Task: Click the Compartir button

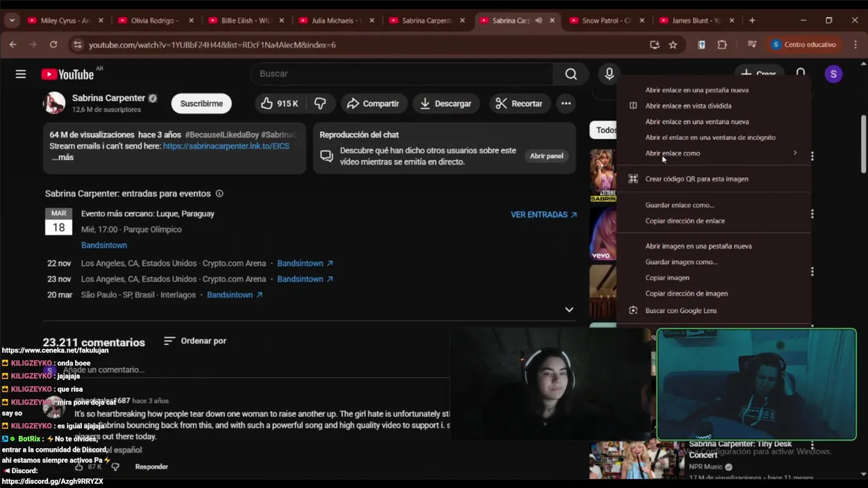Action: coord(373,103)
